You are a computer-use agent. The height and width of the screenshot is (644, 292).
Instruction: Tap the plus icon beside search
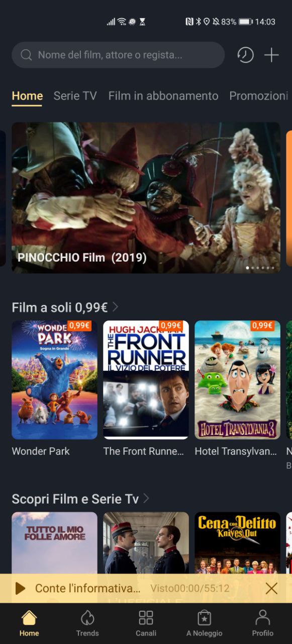click(271, 55)
